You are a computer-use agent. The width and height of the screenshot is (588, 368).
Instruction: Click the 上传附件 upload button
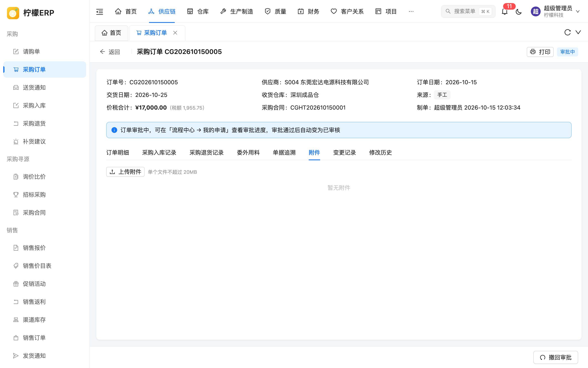pyautogui.click(x=125, y=172)
